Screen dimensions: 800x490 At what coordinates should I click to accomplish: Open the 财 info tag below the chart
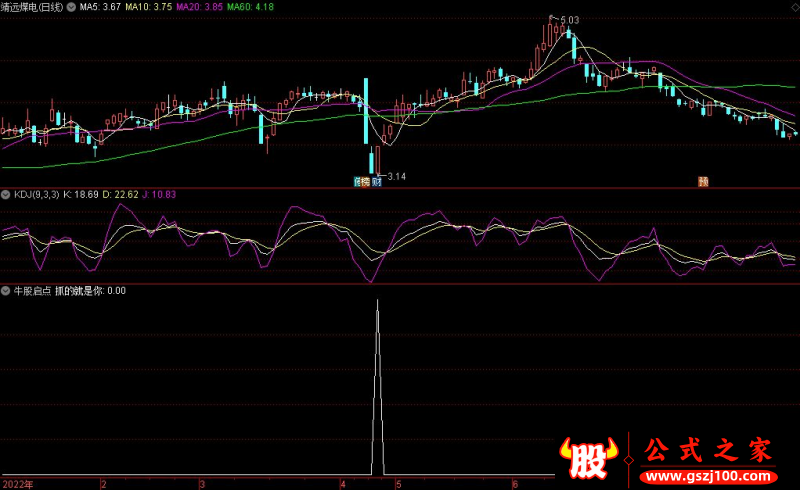click(377, 182)
